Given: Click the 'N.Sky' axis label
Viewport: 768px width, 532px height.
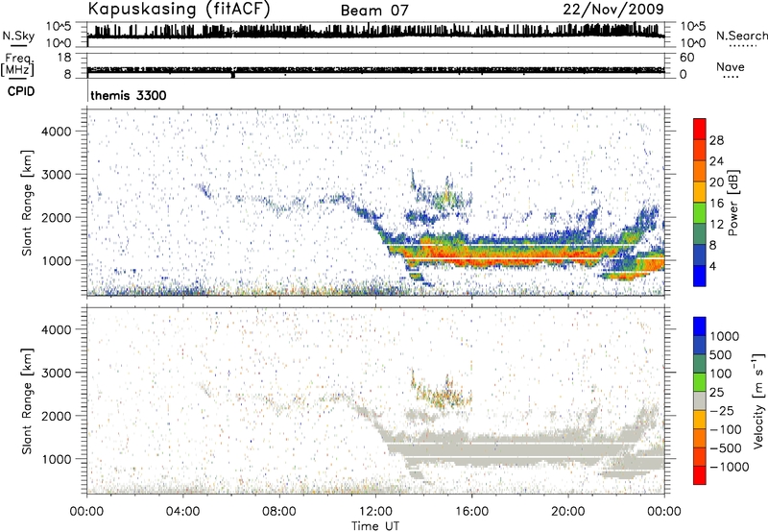Looking at the screenshot, I should pyautogui.click(x=18, y=36).
